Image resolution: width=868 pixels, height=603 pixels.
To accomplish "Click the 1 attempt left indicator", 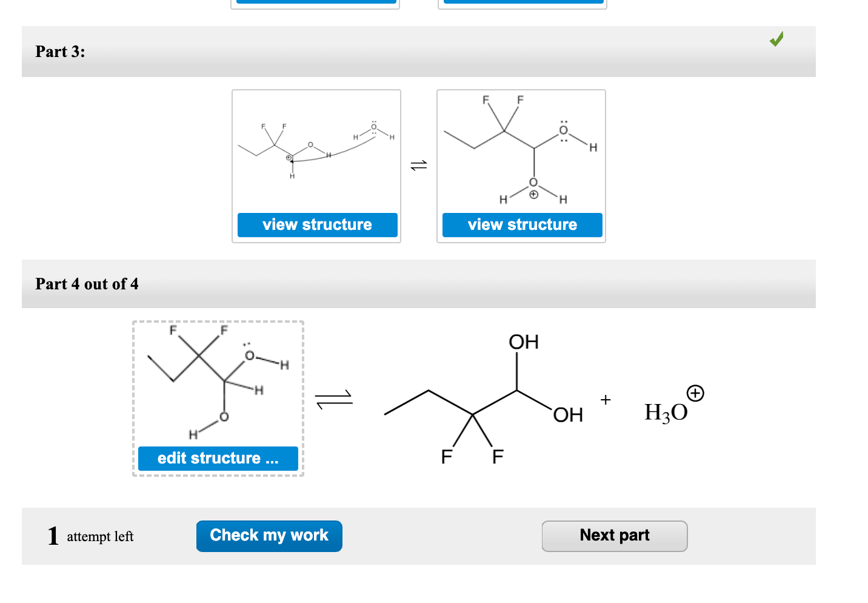I will [x=90, y=536].
